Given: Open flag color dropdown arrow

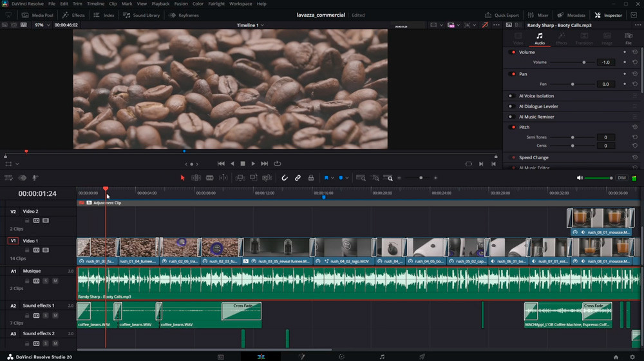Looking at the screenshot, I should [x=332, y=178].
